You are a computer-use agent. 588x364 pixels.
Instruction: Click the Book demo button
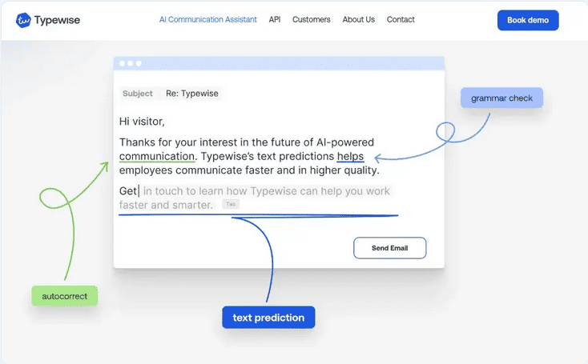[x=528, y=20]
